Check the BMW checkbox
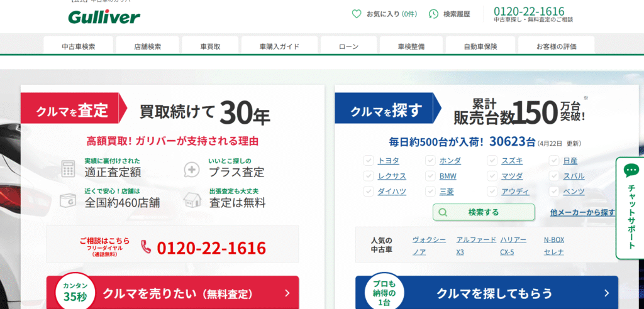The height and width of the screenshot is (309, 644). (x=430, y=176)
